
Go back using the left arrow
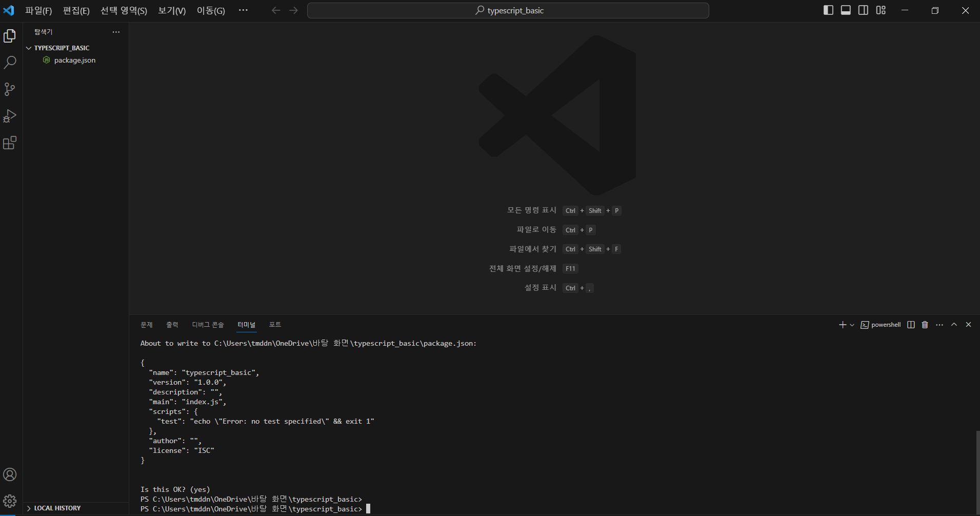276,10
